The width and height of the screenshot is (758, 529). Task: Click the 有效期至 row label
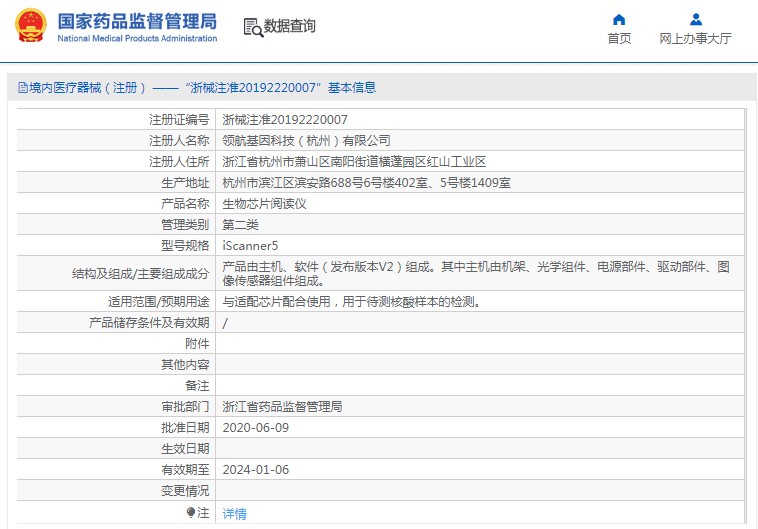185,470
